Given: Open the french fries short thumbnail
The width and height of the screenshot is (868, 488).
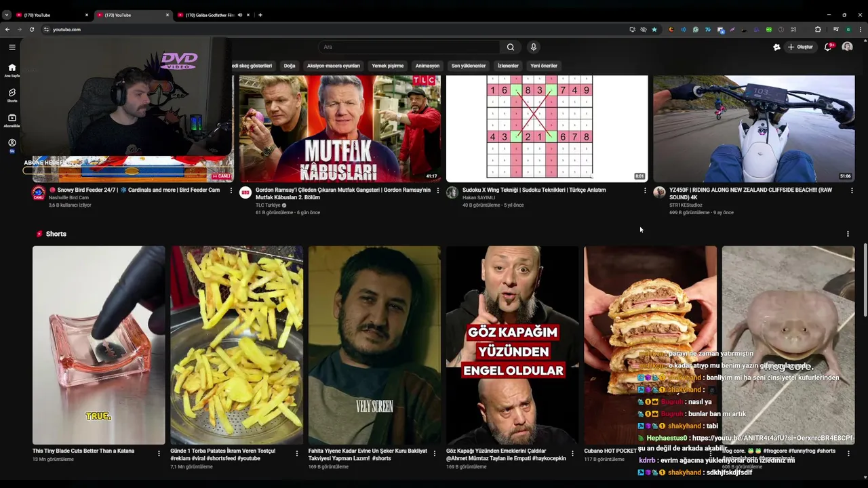Looking at the screenshot, I should click(x=237, y=345).
